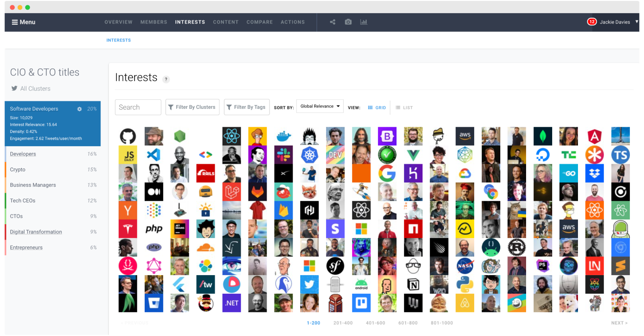Open the Tesla logo interest
Image resolution: width=644 pixels, height=336 pixels.
[x=128, y=229]
